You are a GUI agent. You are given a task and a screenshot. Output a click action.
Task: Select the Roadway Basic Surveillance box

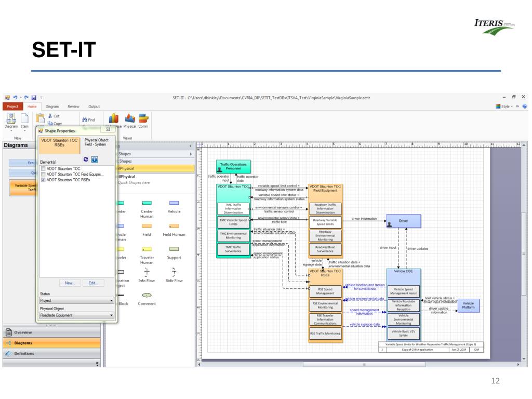click(325, 249)
